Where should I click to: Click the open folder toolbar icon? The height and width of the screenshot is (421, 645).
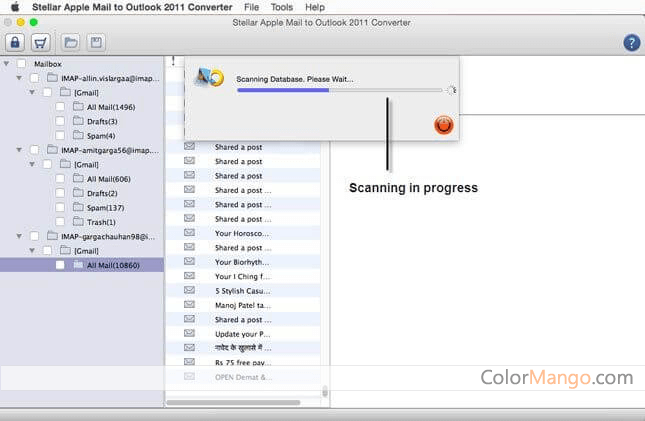tap(71, 42)
